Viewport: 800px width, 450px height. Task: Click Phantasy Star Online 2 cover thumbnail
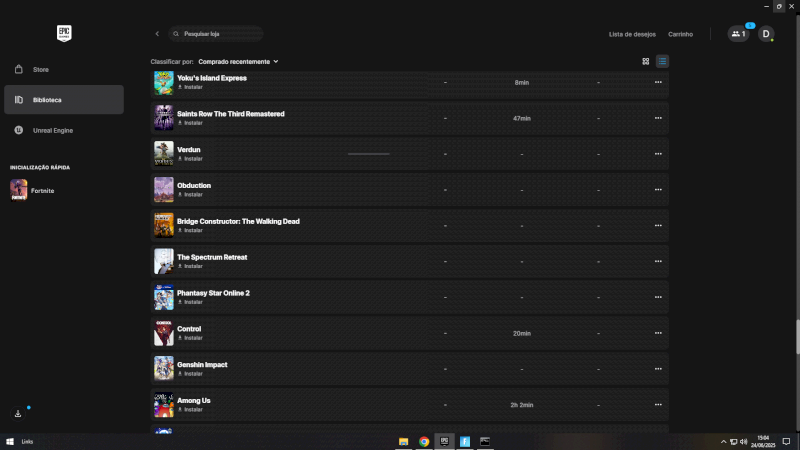(164, 297)
